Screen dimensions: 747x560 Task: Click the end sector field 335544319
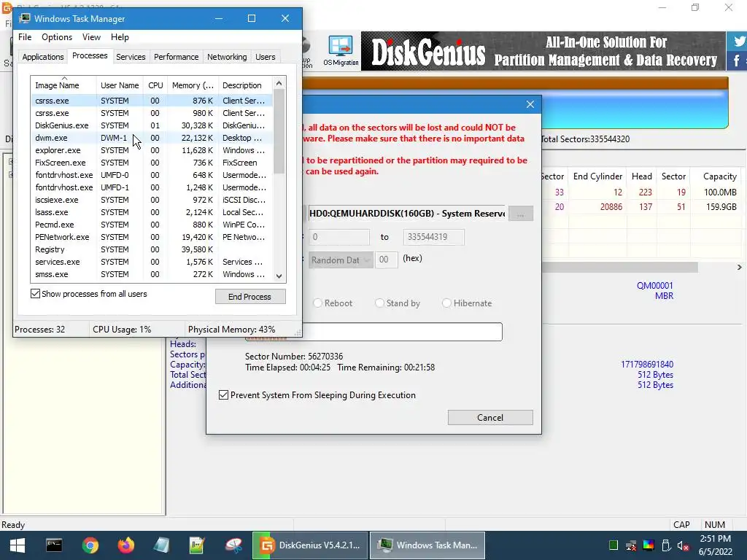(433, 237)
